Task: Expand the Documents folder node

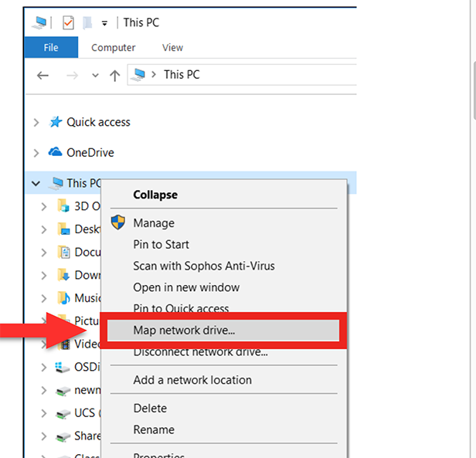Action: 44,253
